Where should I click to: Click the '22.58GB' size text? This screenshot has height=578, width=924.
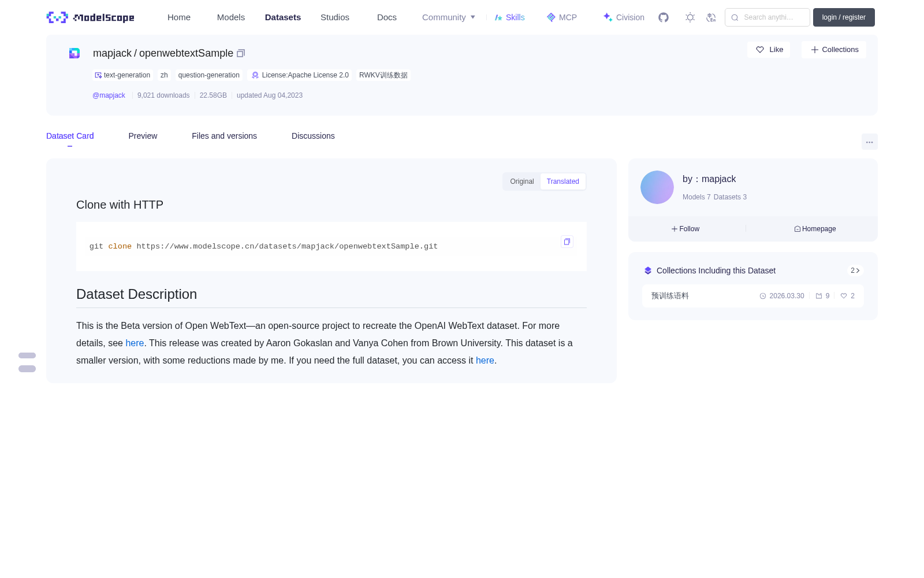213,95
